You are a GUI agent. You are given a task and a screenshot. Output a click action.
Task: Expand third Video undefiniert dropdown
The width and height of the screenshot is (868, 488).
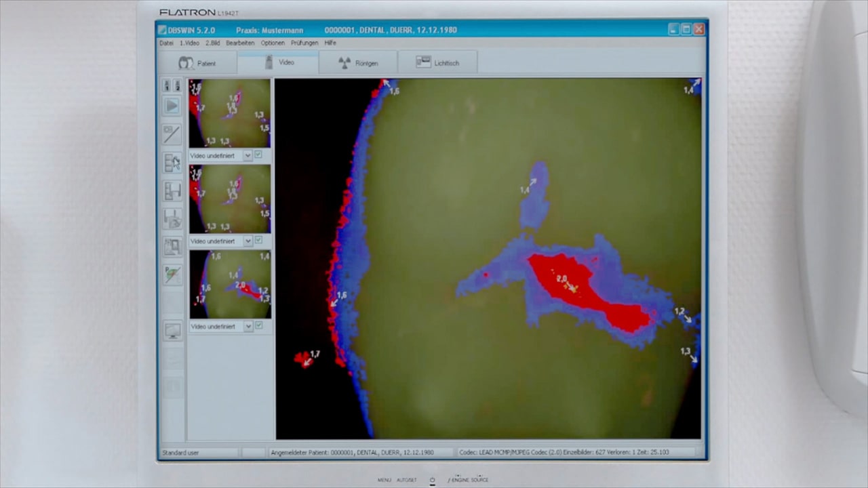point(248,326)
